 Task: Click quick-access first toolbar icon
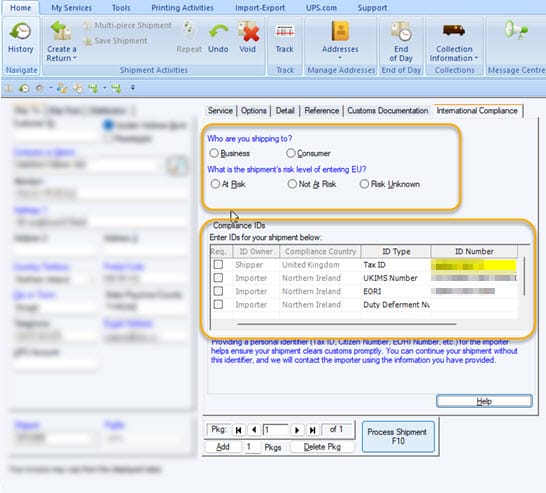[x=9, y=88]
